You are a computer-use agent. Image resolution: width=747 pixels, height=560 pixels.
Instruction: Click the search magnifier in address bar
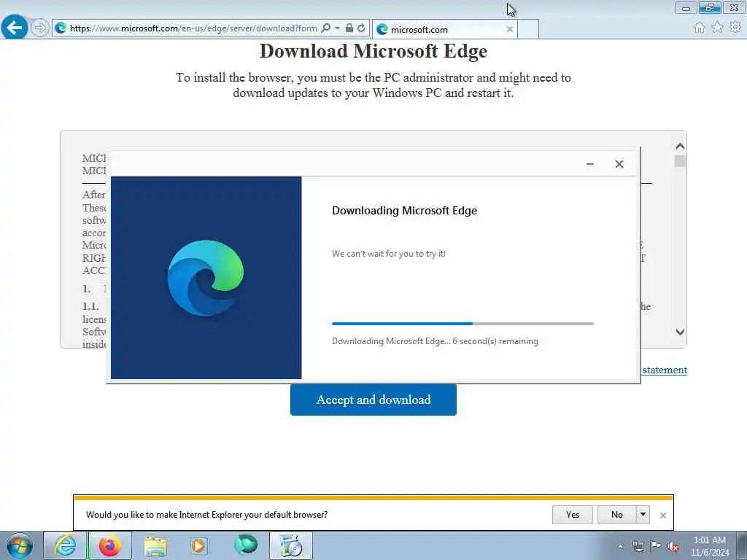[x=326, y=28]
